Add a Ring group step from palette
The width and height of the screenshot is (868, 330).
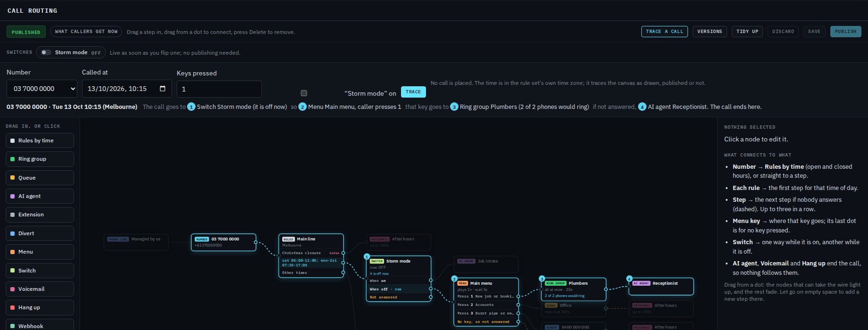(x=40, y=159)
